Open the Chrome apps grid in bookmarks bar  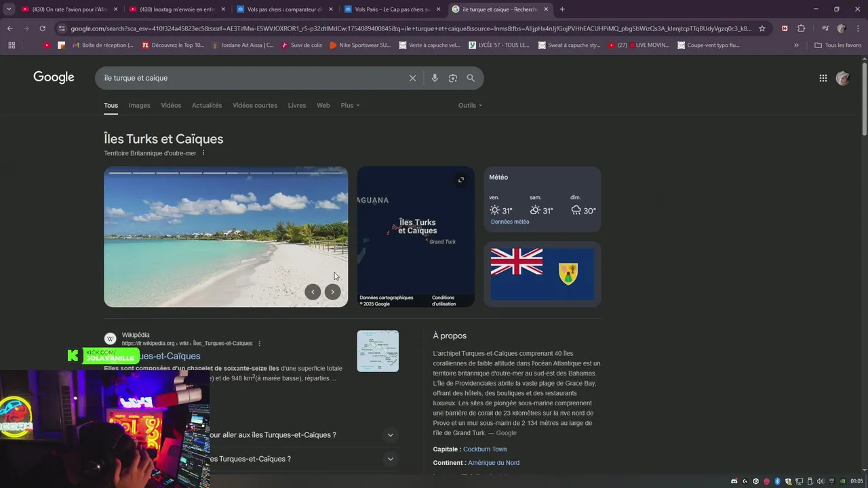point(12,45)
